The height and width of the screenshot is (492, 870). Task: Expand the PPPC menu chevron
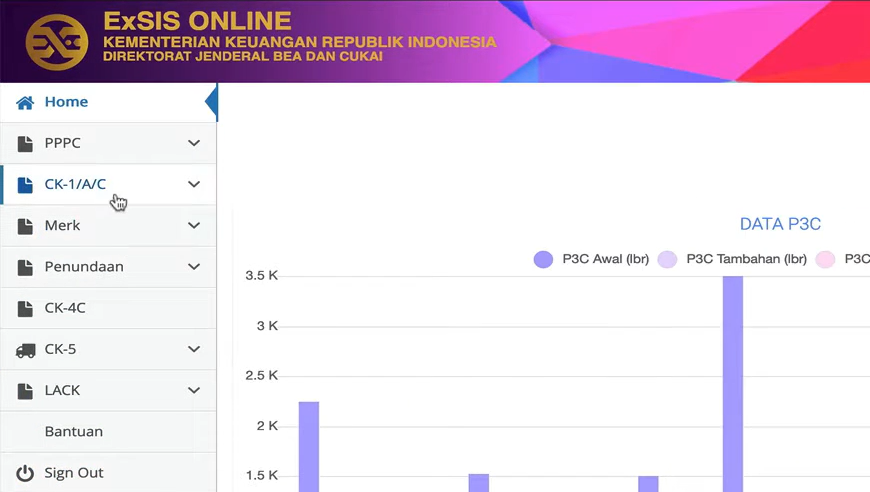[x=194, y=143]
